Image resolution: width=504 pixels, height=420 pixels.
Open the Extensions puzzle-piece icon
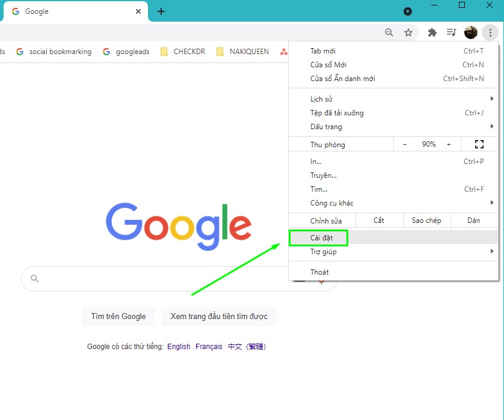432,32
